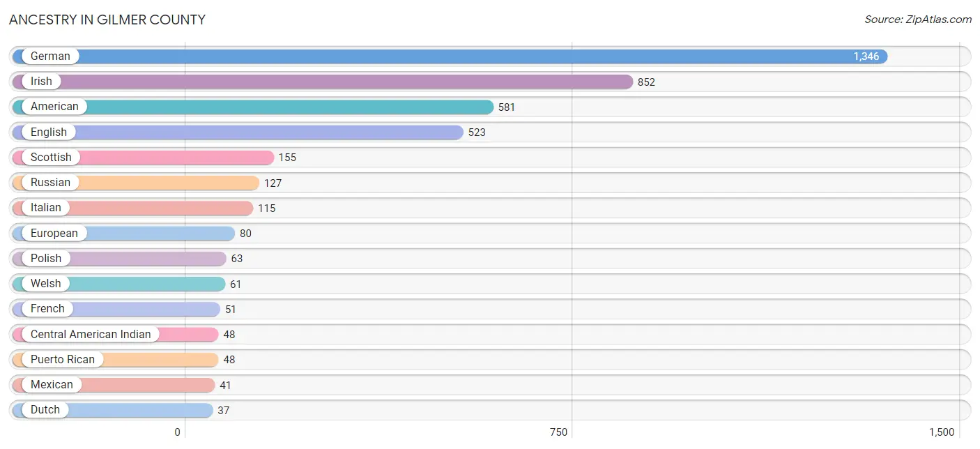The width and height of the screenshot is (980, 449).
Task: Select the Welsh ancestry label
Action: click(x=46, y=284)
